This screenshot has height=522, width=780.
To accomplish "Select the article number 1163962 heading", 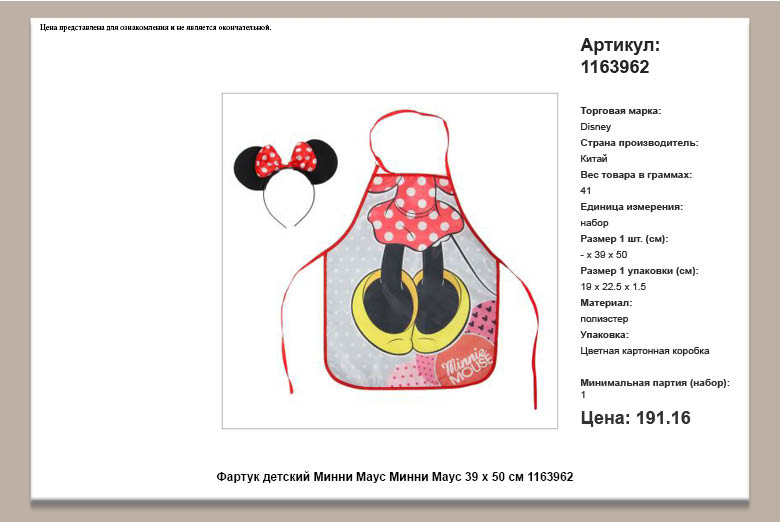I will pyautogui.click(x=615, y=67).
